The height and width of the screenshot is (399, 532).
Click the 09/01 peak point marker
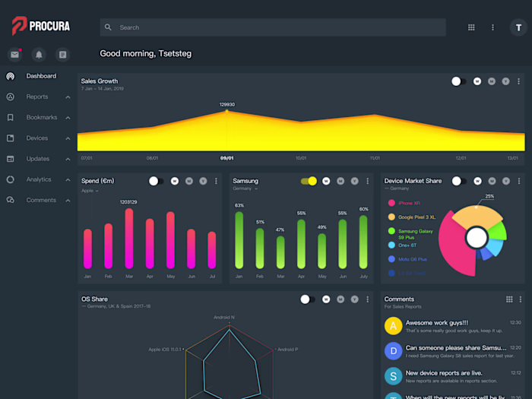(226, 111)
